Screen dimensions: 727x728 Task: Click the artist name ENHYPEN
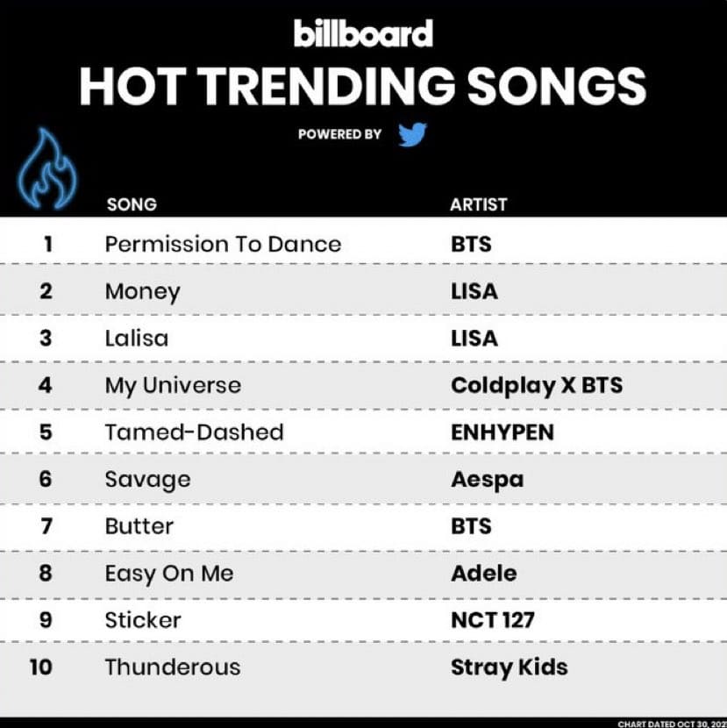point(502,432)
